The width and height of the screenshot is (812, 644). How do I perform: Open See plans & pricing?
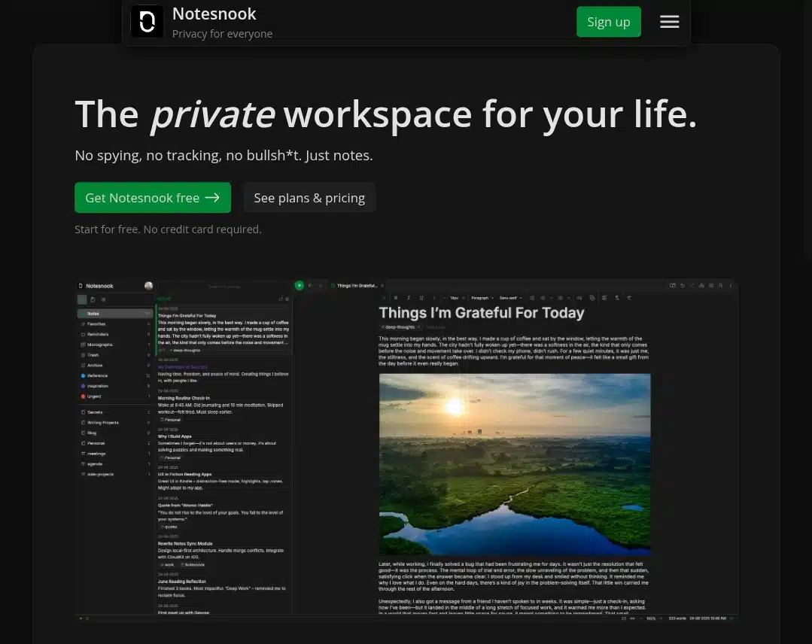point(309,197)
